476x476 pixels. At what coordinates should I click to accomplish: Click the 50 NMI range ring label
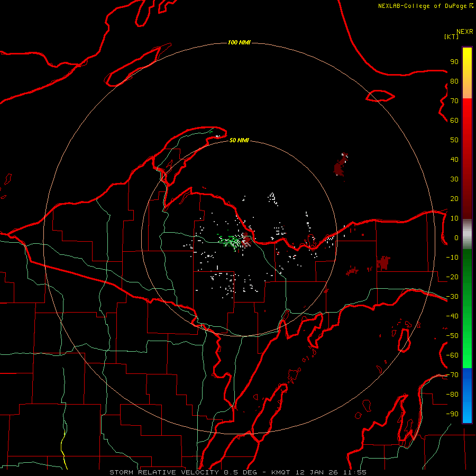239,140
